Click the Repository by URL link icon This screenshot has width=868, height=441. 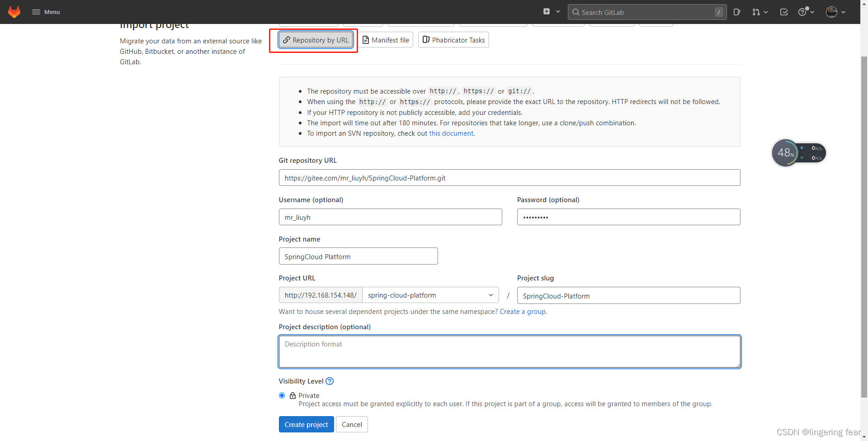pyautogui.click(x=287, y=40)
